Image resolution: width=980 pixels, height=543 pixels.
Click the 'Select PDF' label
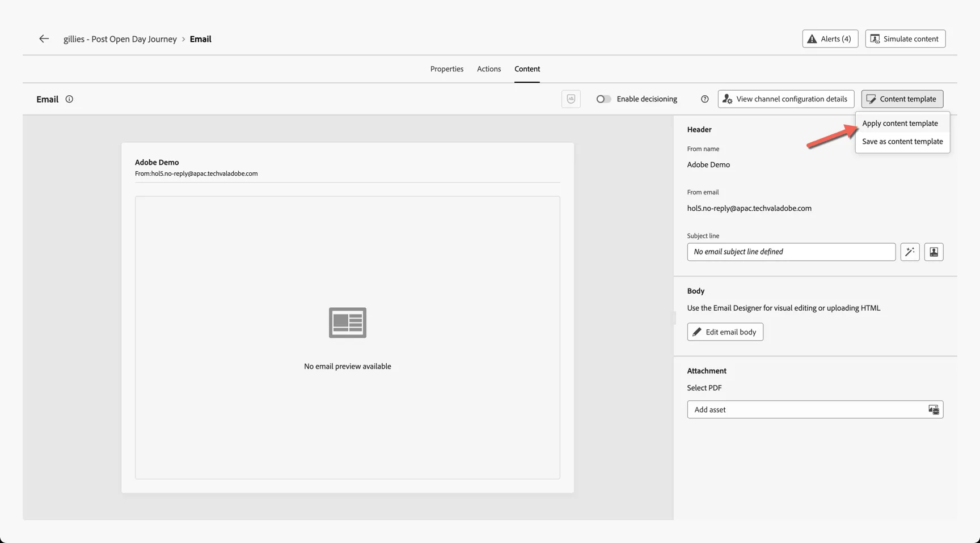704,388
